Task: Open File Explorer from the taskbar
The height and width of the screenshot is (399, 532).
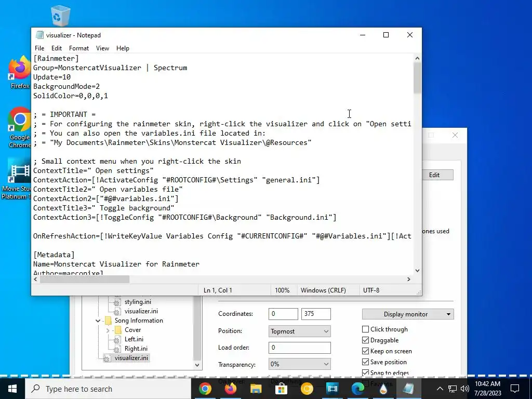Action: pyautogui.click(x=256, y=389)
